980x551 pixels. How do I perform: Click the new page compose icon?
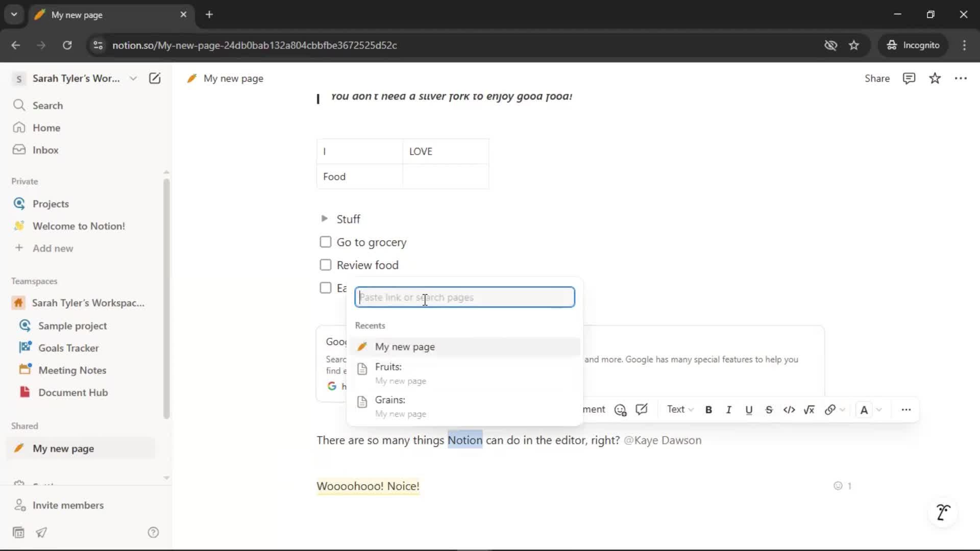[x=155, y=78]
